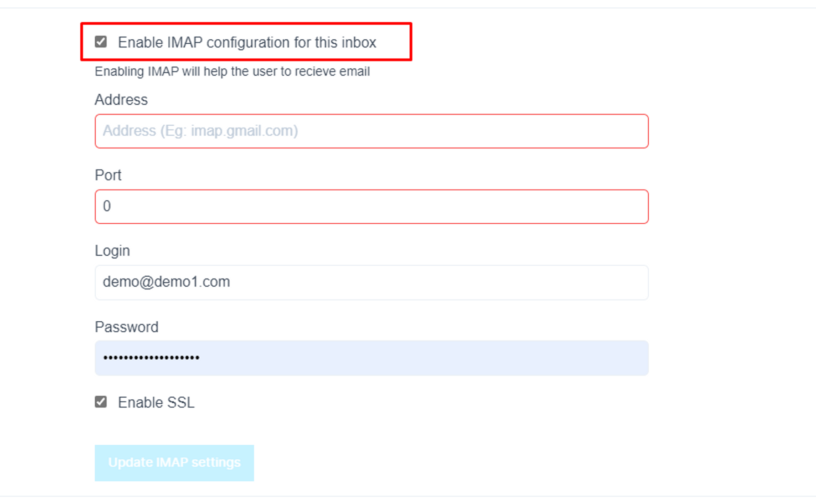Click the 'Address' field label
Viewport: 816px width, 504px height.
click(121, 100)
